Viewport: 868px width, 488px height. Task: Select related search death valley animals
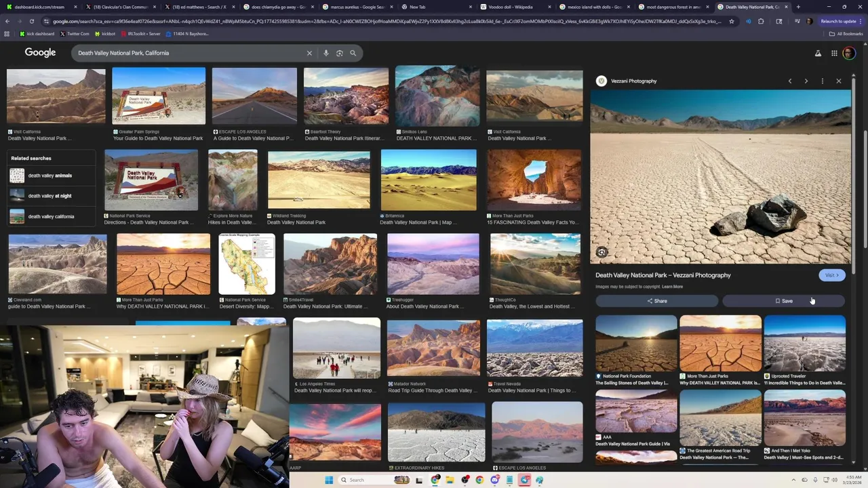point(51,176)
